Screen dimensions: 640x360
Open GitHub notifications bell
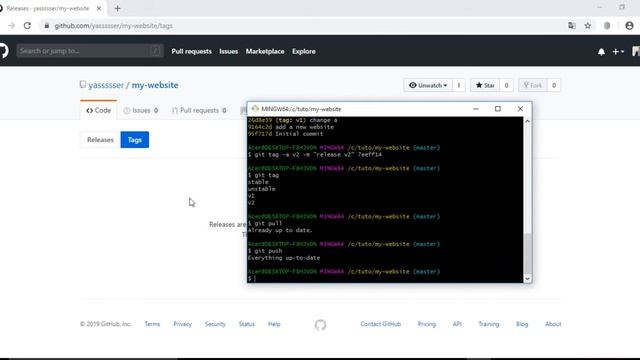click(601, 52)
